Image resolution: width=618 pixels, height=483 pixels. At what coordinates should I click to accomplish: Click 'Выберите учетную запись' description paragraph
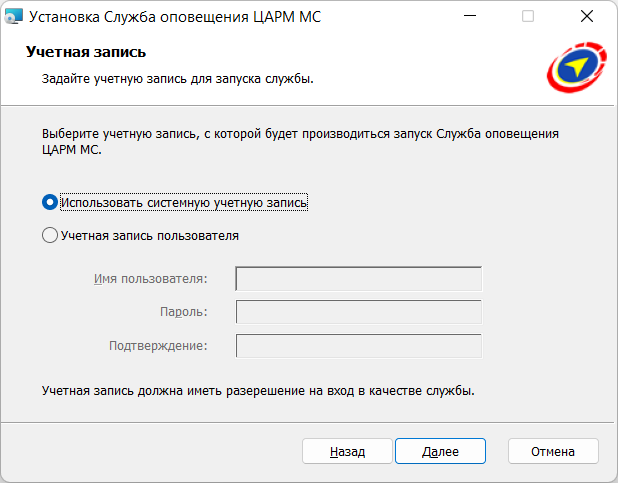pyautogui.click(x=300, y=142)
